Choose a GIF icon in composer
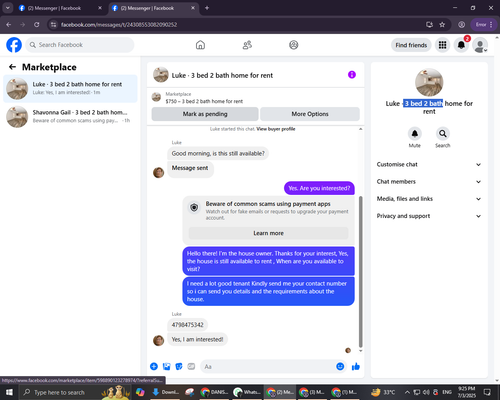 (191, 367)
